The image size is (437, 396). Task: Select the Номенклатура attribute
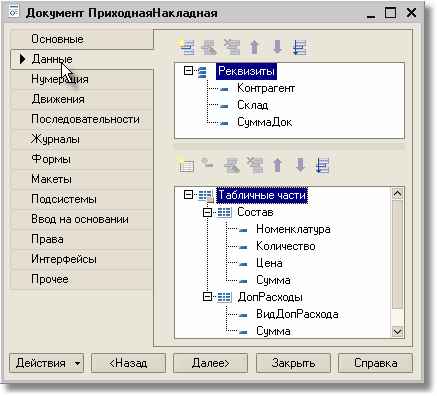point(293,229)
